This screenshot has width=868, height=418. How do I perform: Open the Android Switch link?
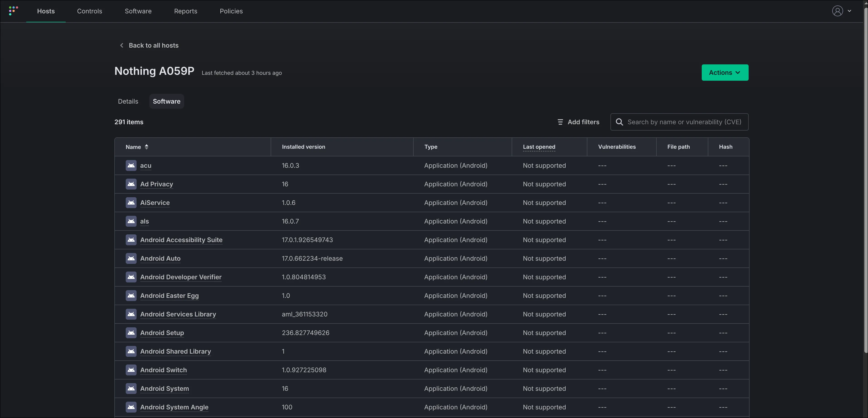[163, 370]
